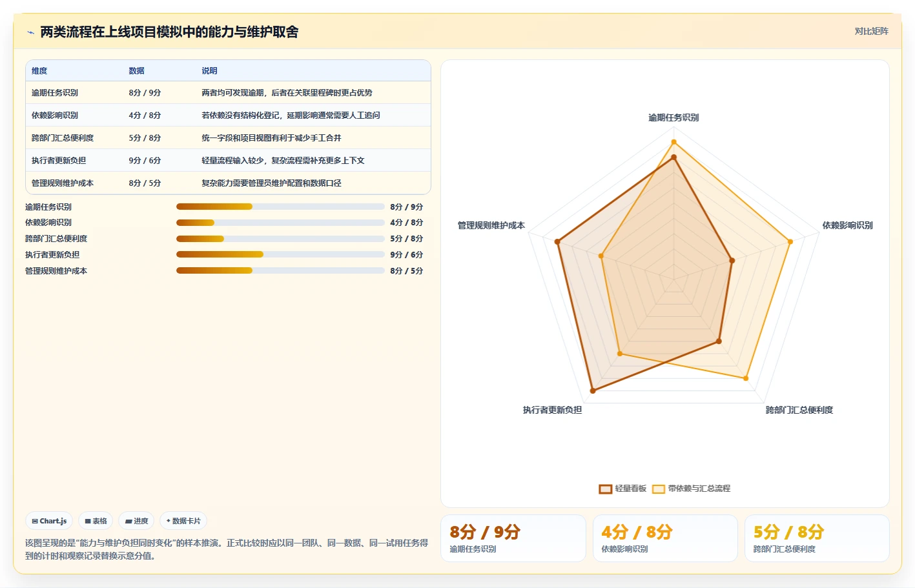Viewport: 915px width, 588px height.
Task: Click the dark orange point on 执行者更新负担 axis
Action: [x=593, y=390]
